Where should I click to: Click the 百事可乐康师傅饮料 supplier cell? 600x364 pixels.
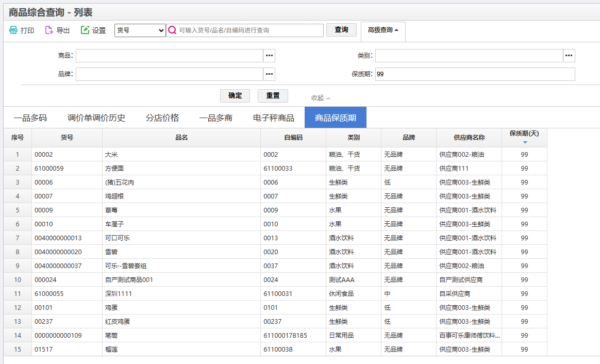(x=470, y=336)
